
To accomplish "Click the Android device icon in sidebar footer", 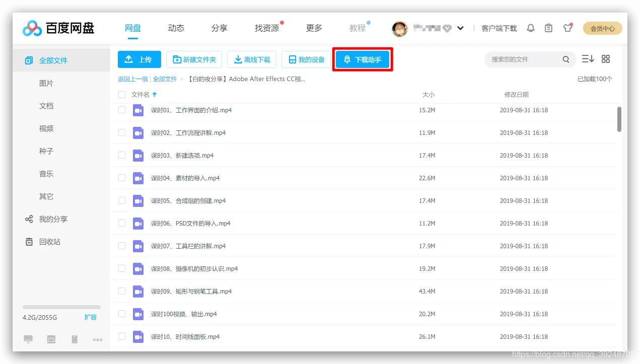I will [x=51, y=339].
